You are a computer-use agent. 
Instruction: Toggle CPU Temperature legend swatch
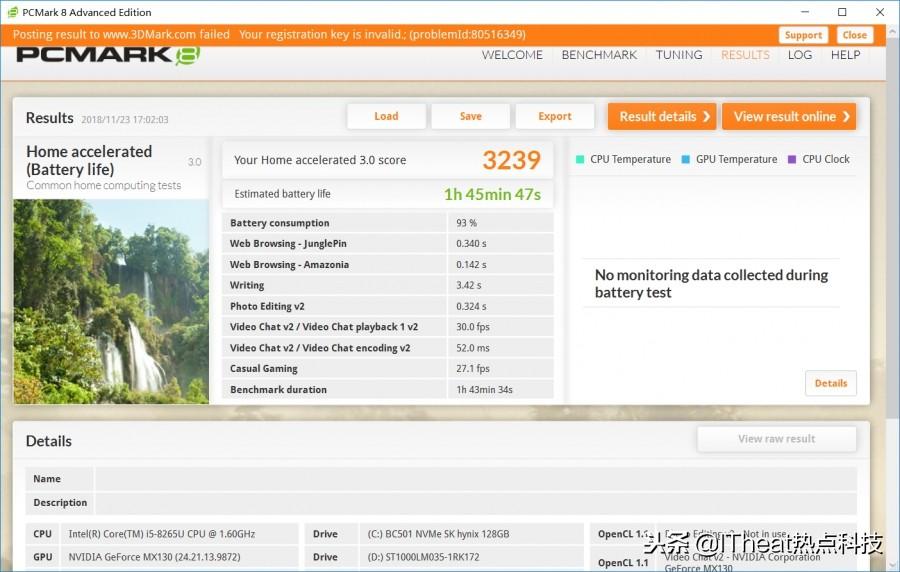(x=580, y=159)
